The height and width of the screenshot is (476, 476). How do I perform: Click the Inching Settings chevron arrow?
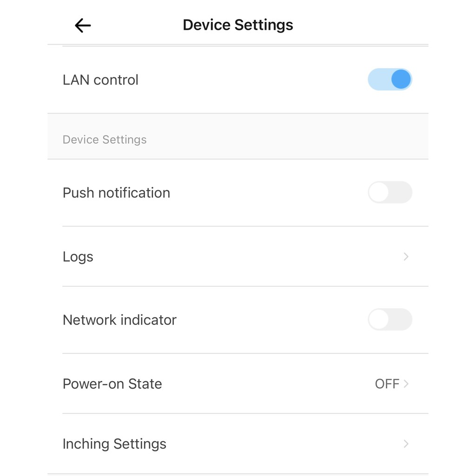[406, 444]
